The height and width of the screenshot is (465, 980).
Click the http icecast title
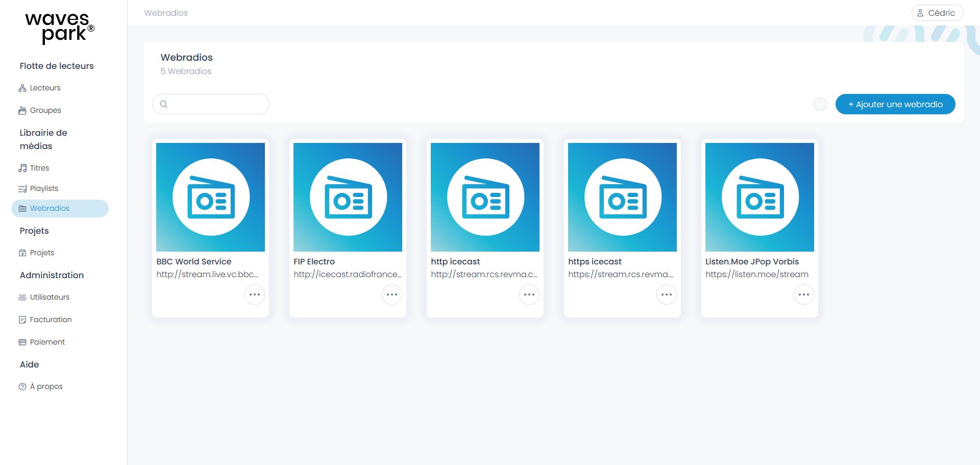[455, 261]
